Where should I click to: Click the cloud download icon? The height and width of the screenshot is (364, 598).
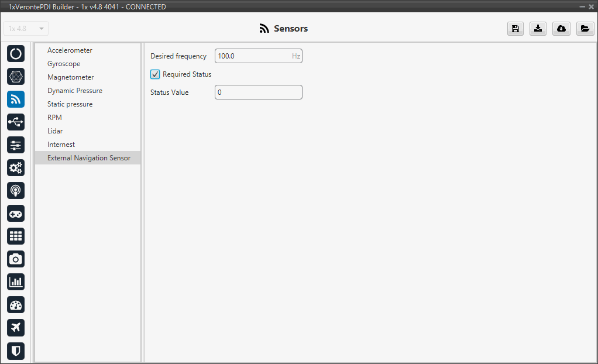click(x=561, y=29)
